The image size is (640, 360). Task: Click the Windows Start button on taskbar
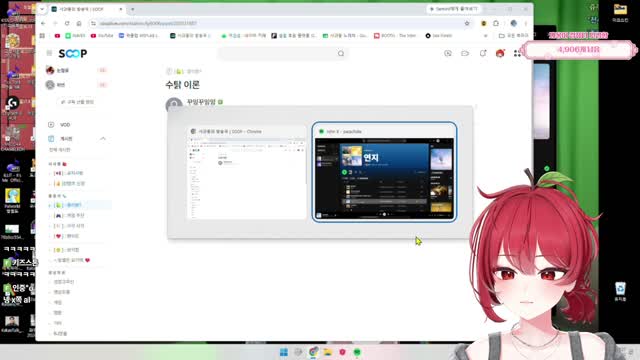click(x=284, y=352)
